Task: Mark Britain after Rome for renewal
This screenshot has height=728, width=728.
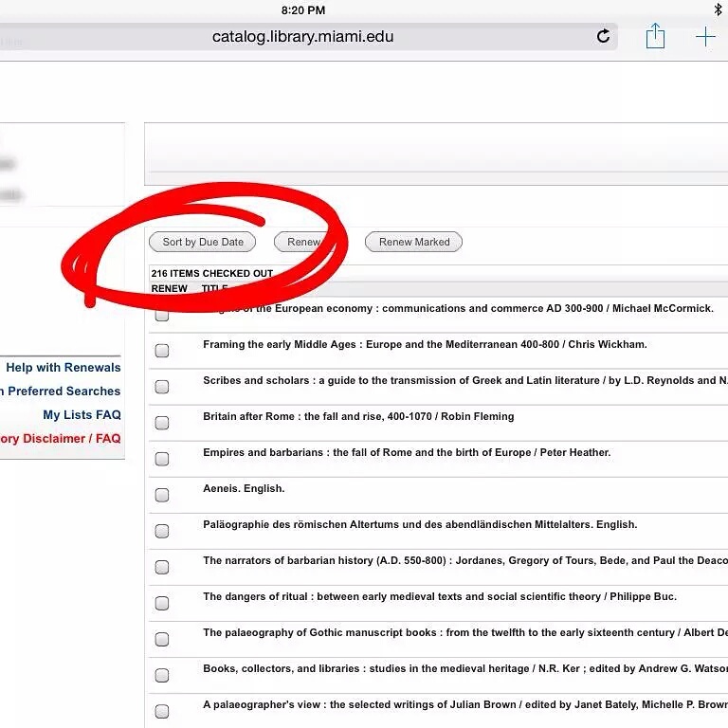Action: pos(162,423)
